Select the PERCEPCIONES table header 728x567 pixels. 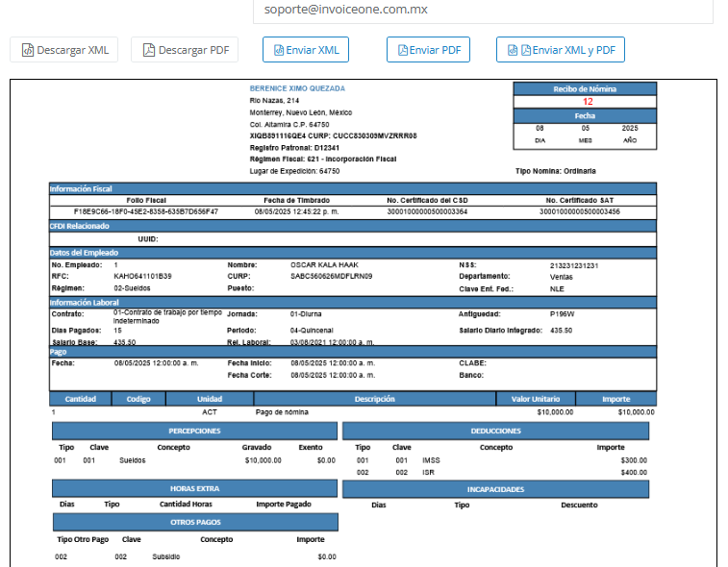pos(194,431)
